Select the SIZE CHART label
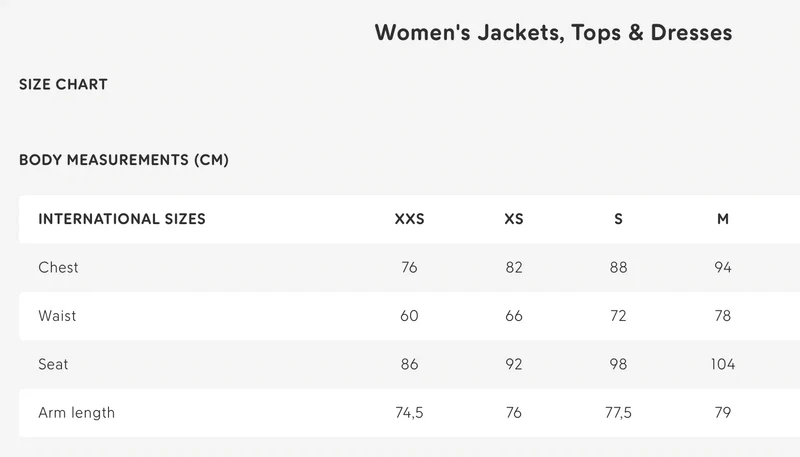This screenshot has width=800, height=457. pos(63,84)
